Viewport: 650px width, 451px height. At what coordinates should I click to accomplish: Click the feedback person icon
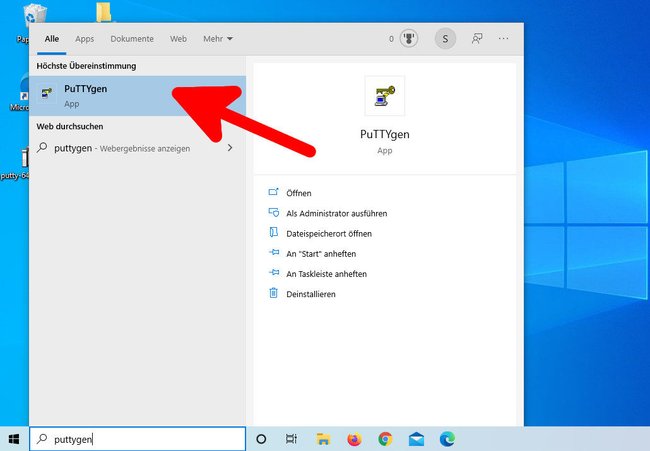pyautogui.click(x=477, y=39)
